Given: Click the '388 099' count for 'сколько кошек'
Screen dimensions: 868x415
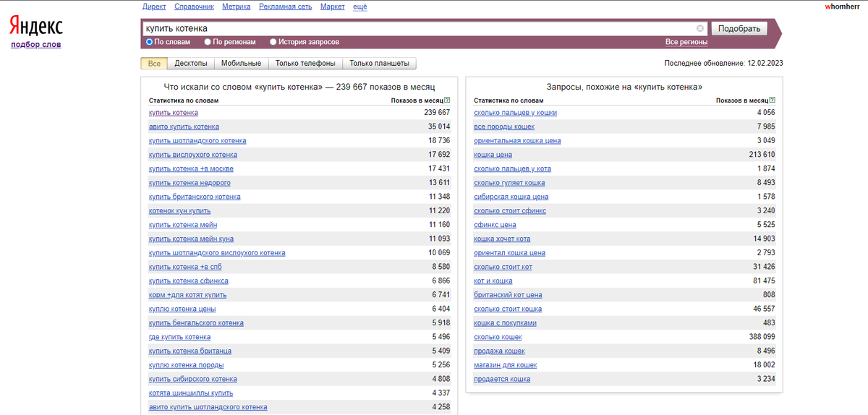Looking at the screenshot, I should pos(762,337).
